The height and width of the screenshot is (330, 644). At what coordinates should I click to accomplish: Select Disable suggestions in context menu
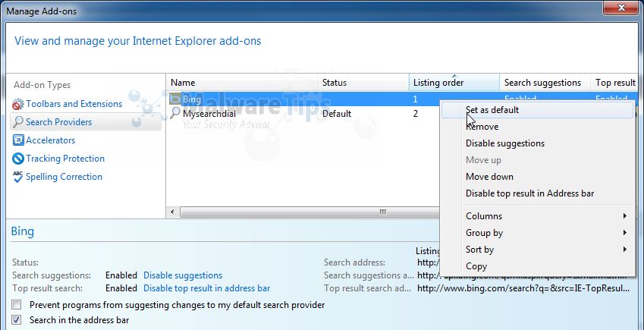point(537,143)
